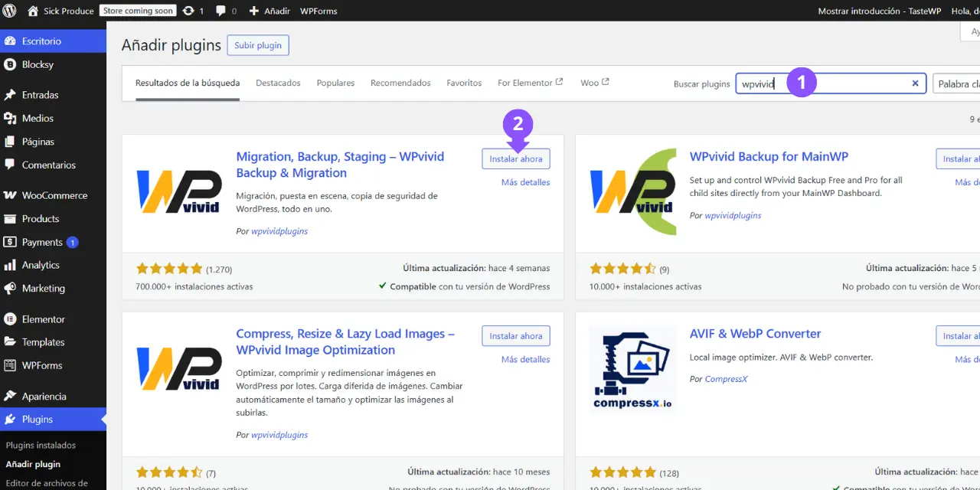This screenshot has width=980, height=490.
Task: Click Store coming soon badge
Action: point(138,11)
